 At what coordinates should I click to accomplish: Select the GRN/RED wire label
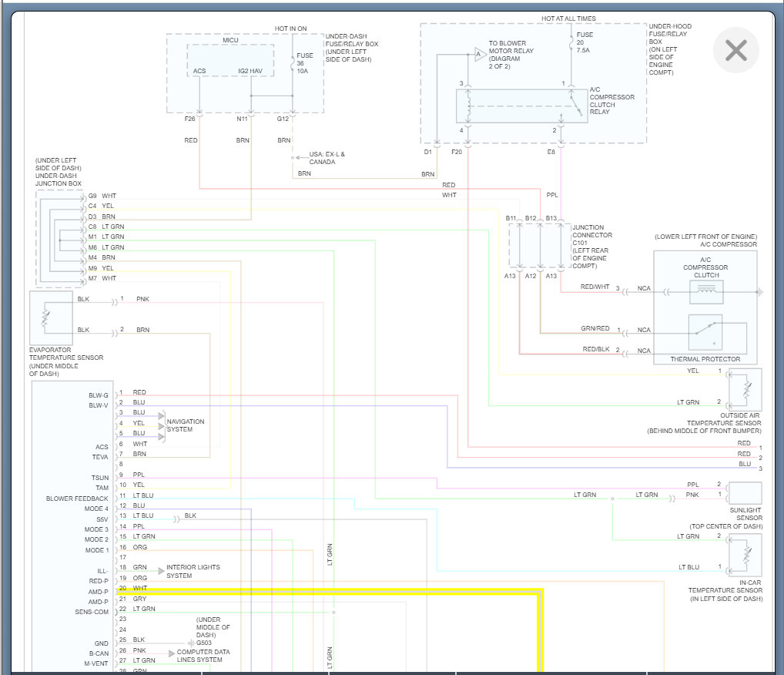(x=595, y=328)
